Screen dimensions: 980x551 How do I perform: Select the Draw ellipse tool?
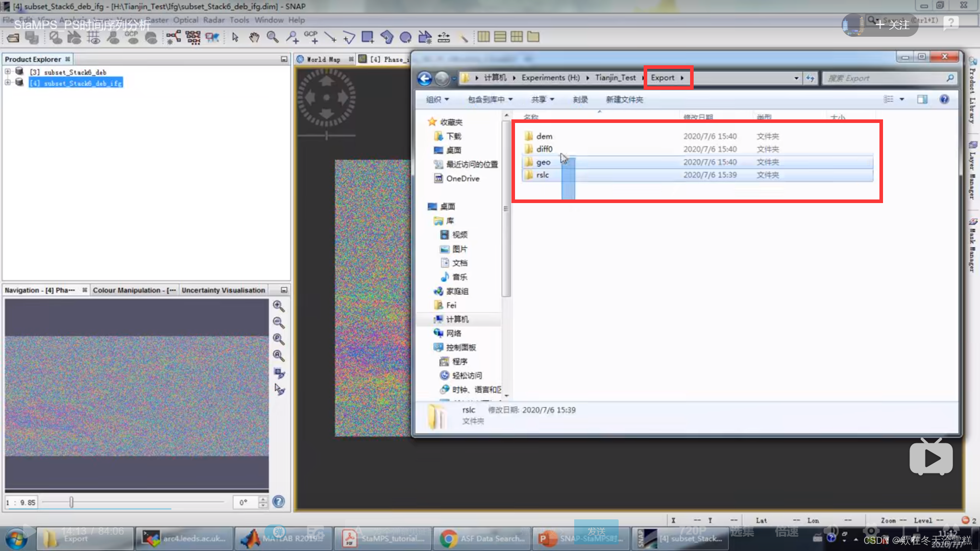[406, 37]
